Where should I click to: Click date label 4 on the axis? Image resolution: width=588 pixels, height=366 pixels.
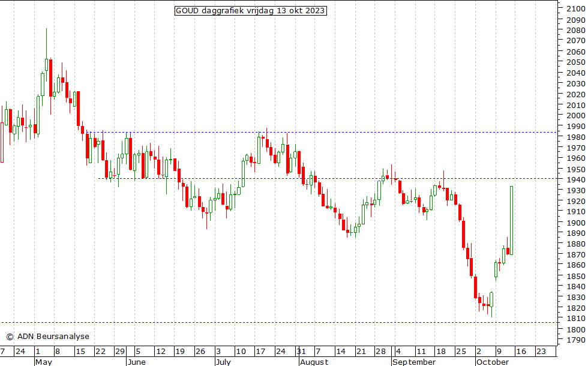[x=398, y=352]
